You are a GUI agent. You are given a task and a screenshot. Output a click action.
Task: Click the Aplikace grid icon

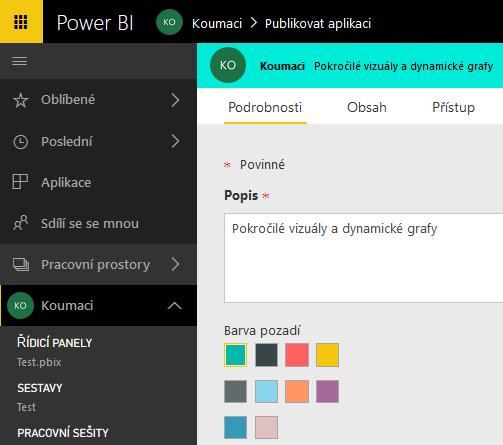click(20, 182)
